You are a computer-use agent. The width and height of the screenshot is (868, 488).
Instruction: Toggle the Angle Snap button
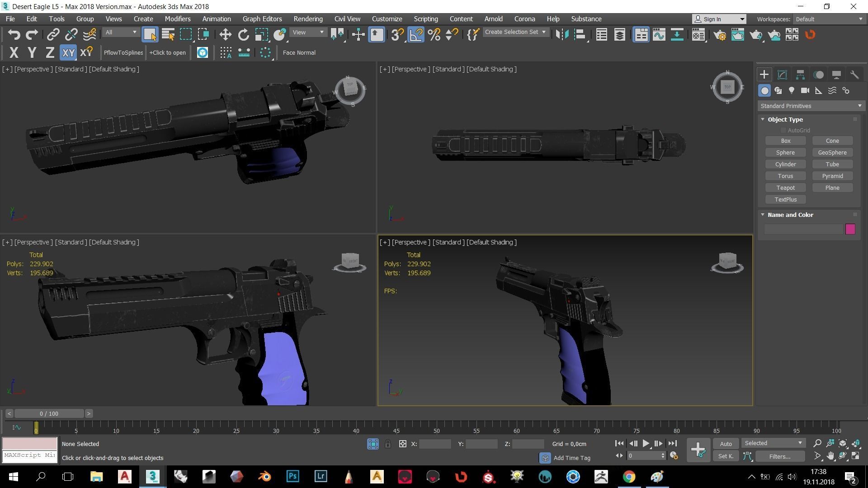416,35
